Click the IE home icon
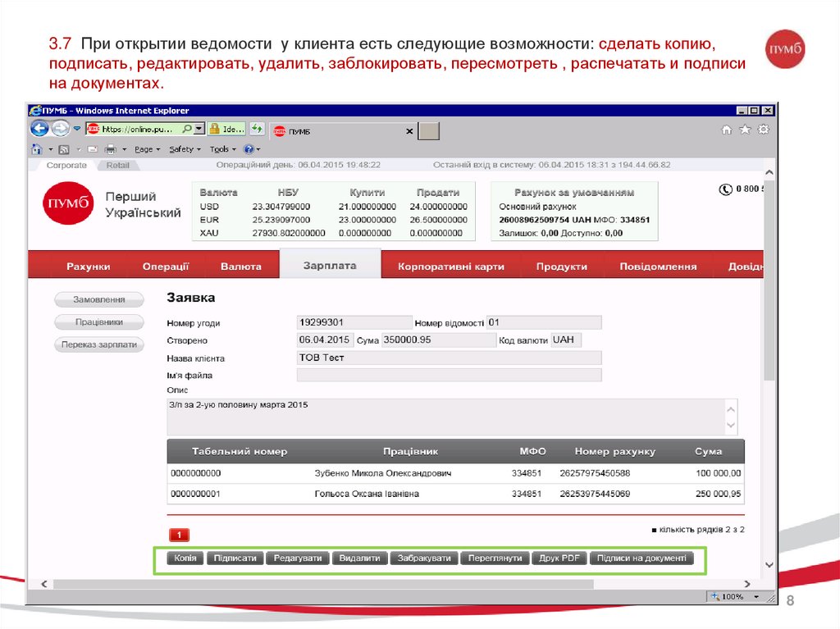The image size is (840, 629). (726, 130)
